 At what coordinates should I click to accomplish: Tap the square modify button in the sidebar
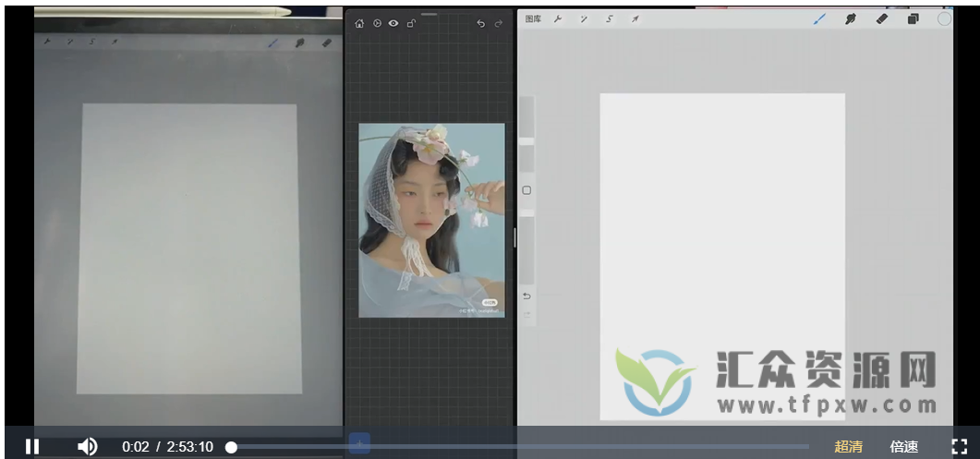[526, 190]
